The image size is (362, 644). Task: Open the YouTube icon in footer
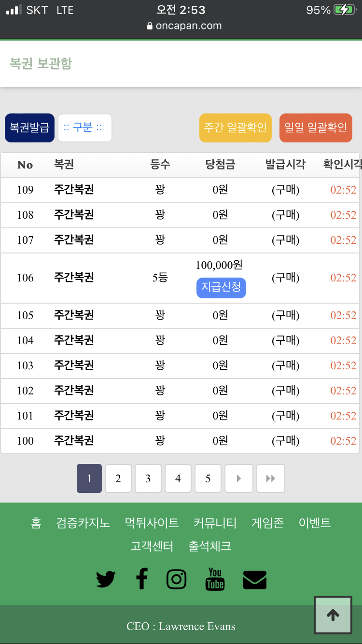pos(215,579)
